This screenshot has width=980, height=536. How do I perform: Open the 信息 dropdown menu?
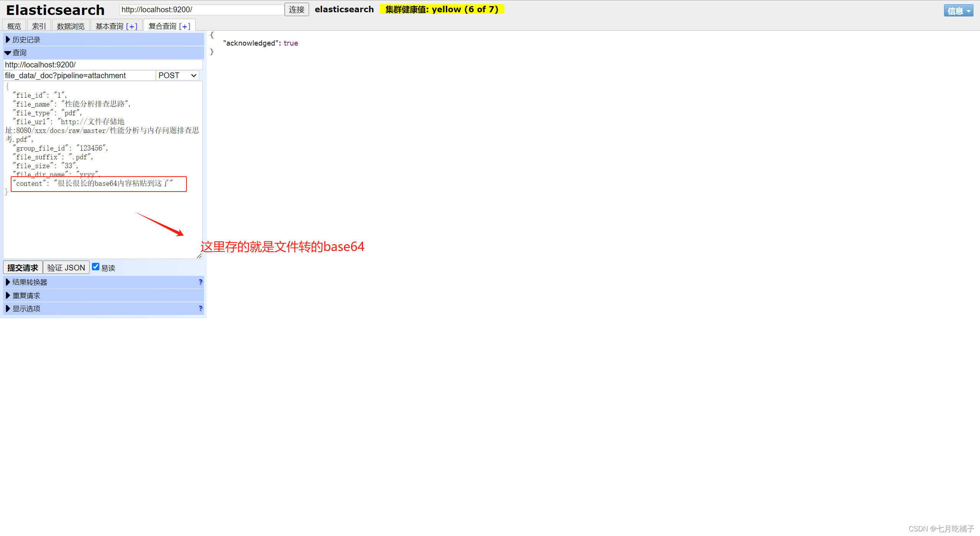pos(958,11)
